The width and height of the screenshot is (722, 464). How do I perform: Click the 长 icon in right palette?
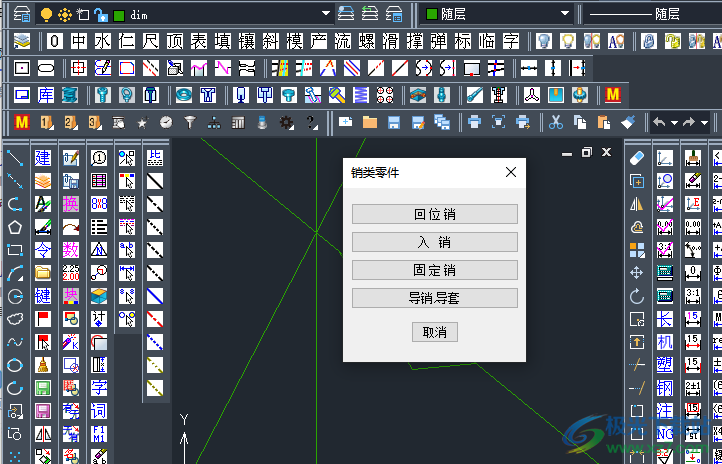[665, 319]
